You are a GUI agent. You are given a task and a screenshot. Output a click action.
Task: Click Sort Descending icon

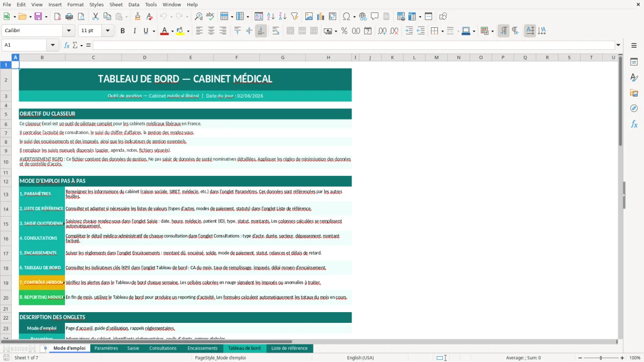pos(283,17)
